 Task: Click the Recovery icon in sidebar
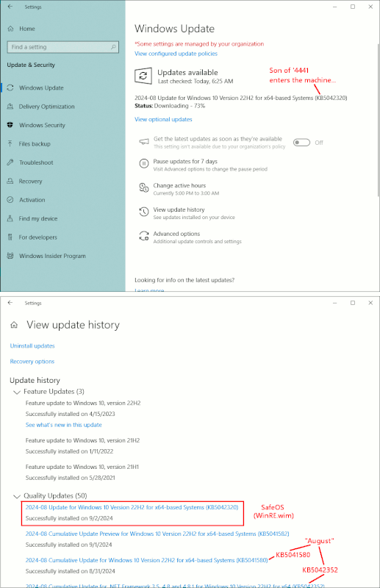coord(10,181)
